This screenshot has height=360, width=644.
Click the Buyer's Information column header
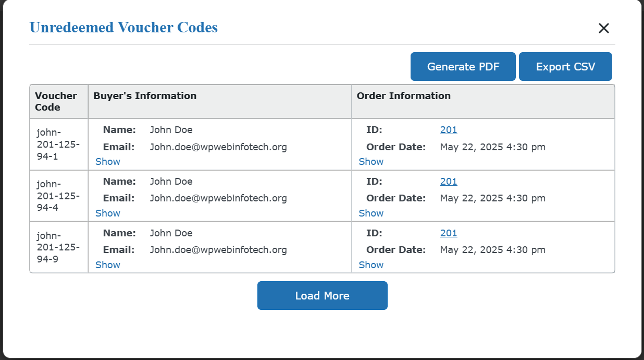coord(145,96)
